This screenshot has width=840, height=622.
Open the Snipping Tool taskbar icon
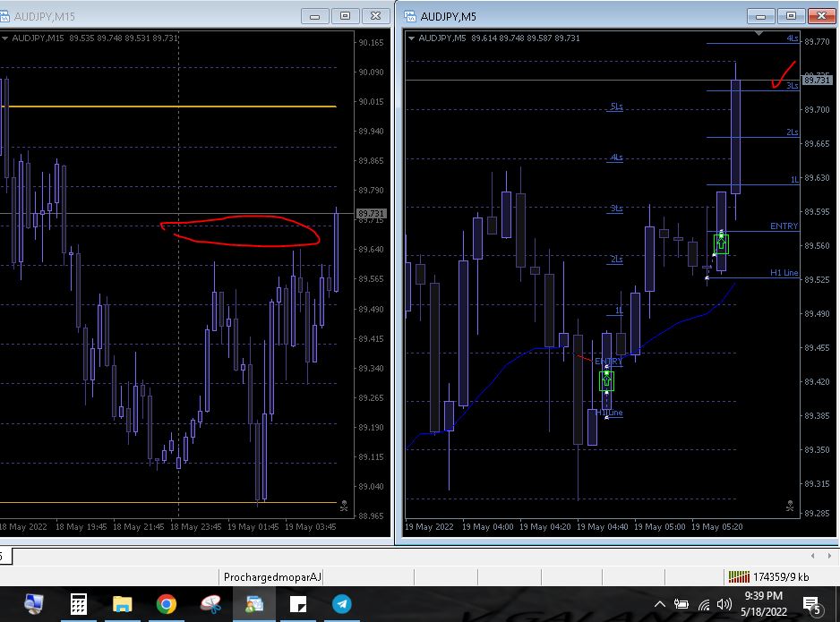tap(210, 604)
